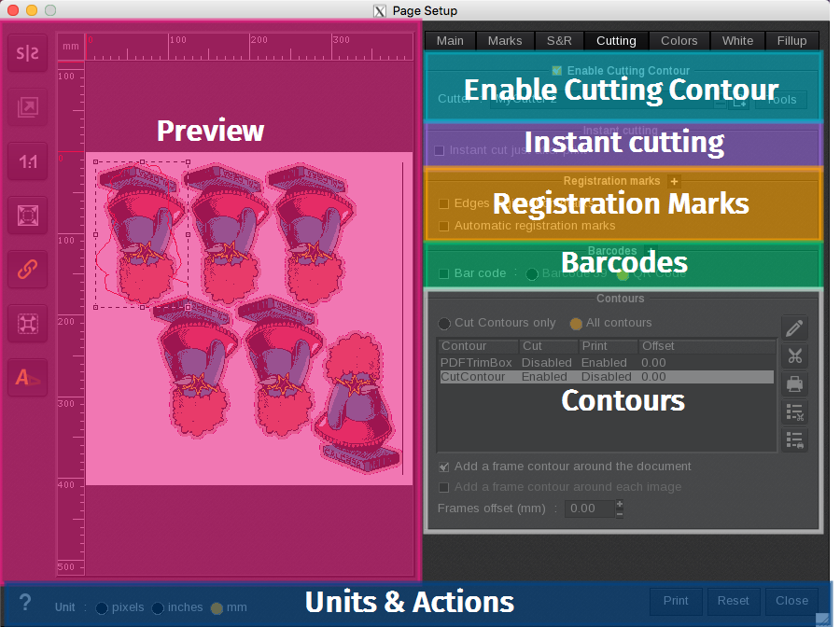Click the question mark help icon

[x=25, y=602]
